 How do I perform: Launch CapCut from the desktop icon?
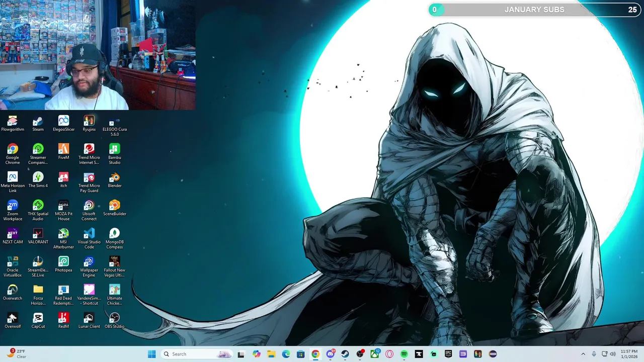click(38, 321)
